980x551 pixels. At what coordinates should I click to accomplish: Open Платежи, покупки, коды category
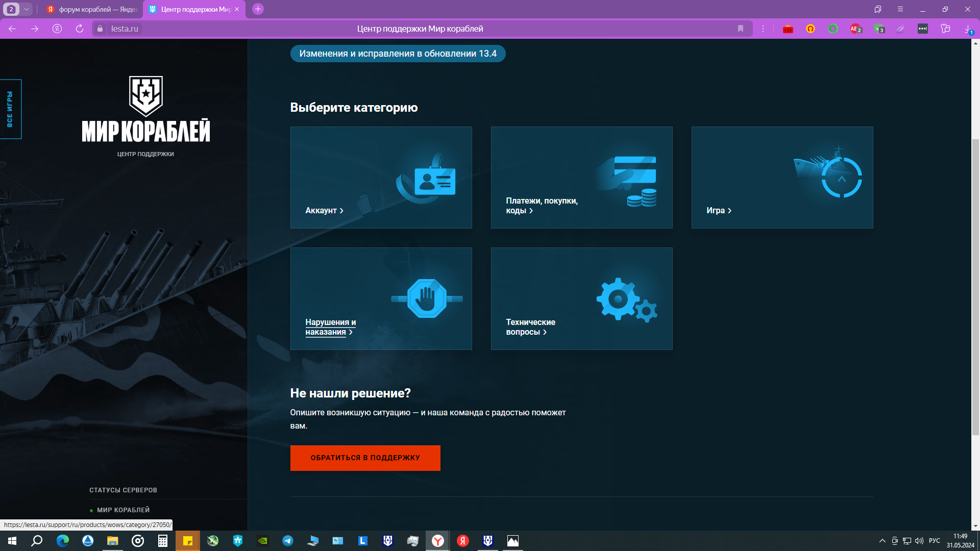pos(581,178)
